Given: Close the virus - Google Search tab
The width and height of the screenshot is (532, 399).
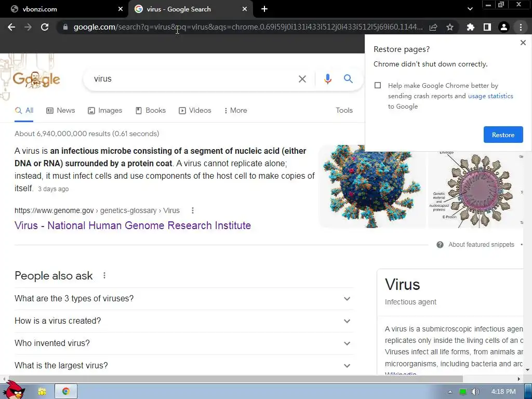Looking at the screenshot, I should [x=245, y=9].
